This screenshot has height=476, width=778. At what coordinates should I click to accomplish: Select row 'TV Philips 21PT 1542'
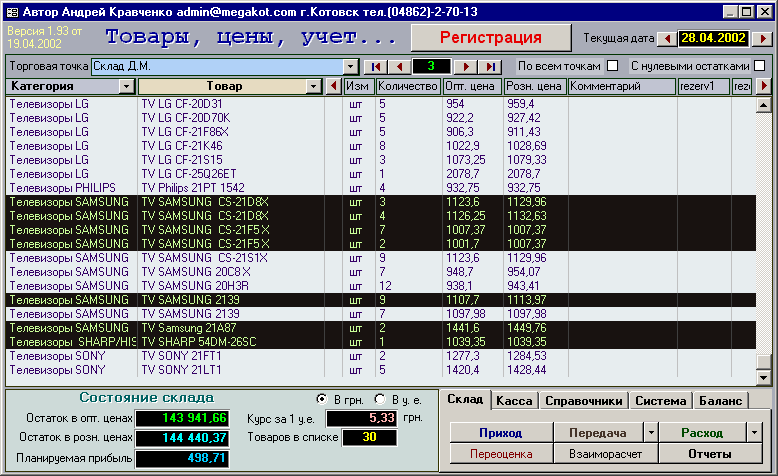point(381,188)
